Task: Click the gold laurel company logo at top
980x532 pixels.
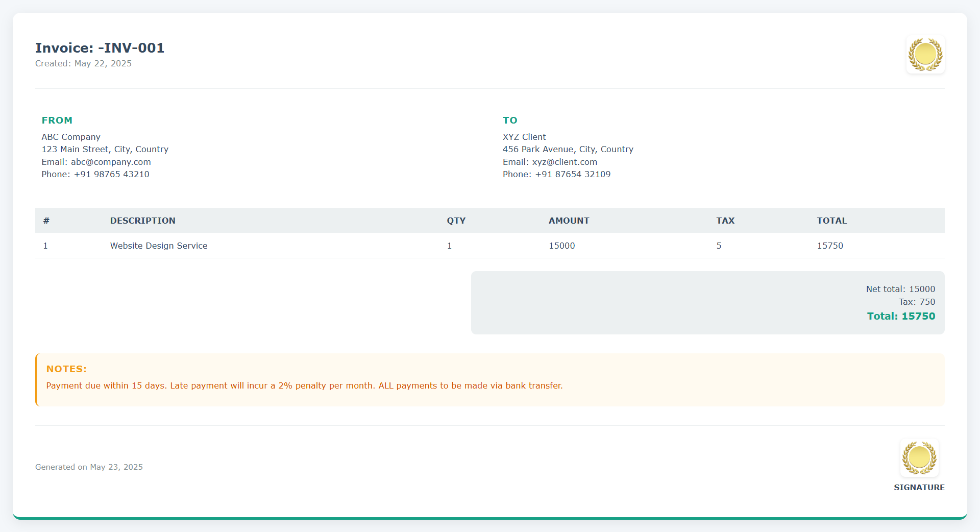Action: click(925, 54)
